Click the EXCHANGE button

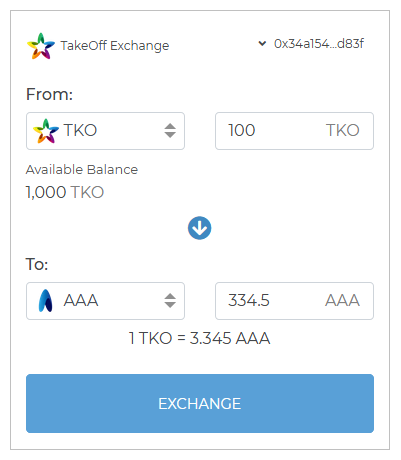point(200,403)
